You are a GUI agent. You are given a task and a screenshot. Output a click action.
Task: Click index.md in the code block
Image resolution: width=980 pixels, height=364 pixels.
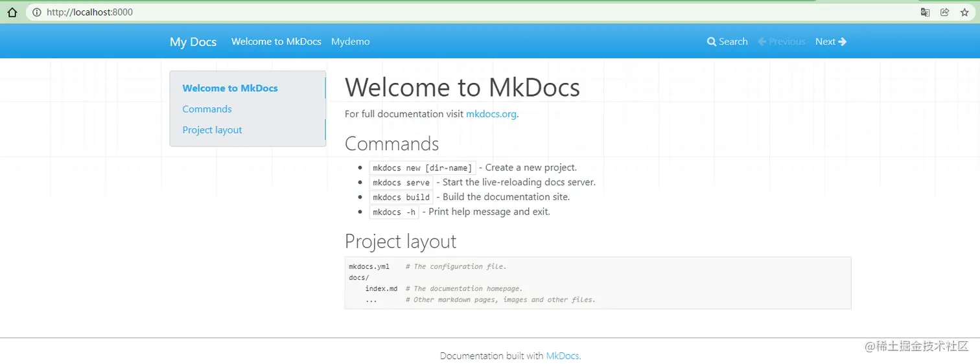click(381, 289)
